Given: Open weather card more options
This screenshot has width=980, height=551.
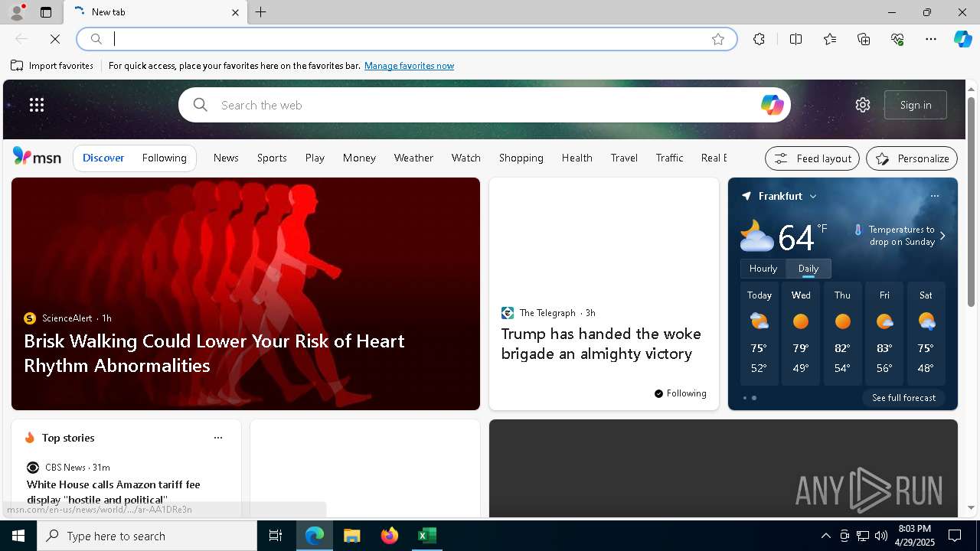Looking at the screenshot, I should pos(935,196).
